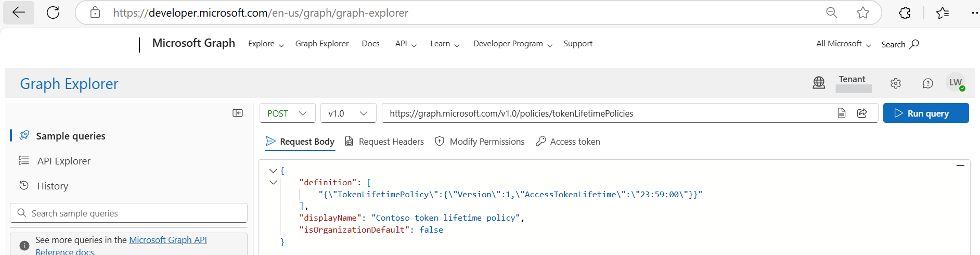
Task: Click the value false in the body
Action: point(431,230)
